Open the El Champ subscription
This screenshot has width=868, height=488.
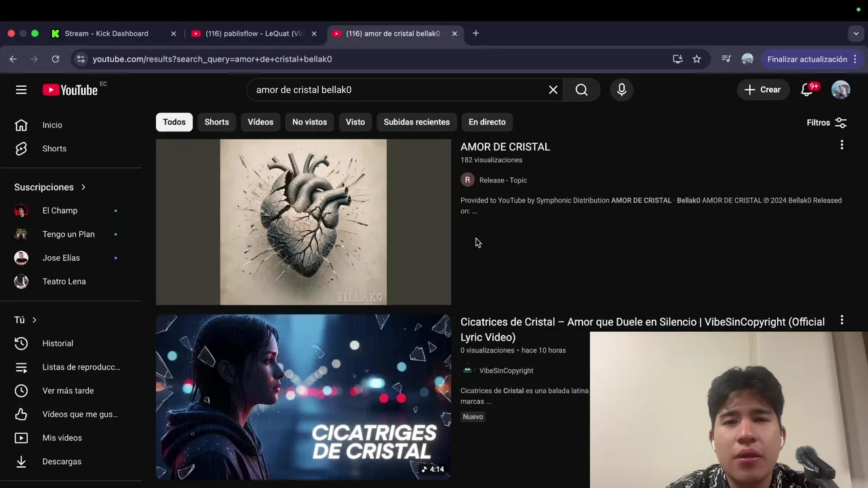(x=71, y=211)
